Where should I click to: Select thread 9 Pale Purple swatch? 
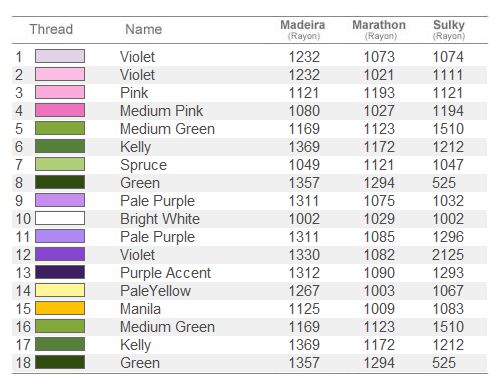coord(60,200)
